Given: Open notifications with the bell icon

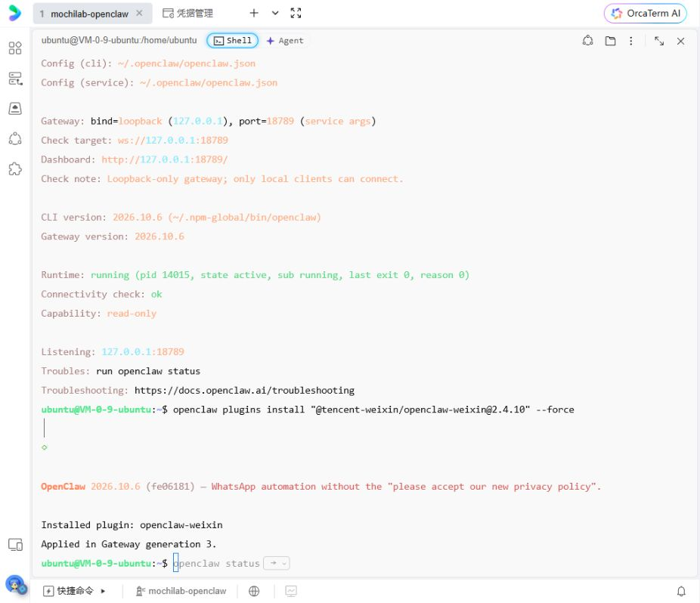Looking at the screenshot, I should (x=681, y=591).
